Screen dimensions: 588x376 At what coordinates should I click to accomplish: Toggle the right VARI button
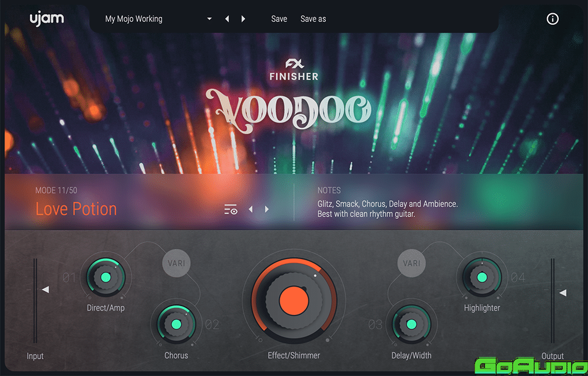[412, 263]
